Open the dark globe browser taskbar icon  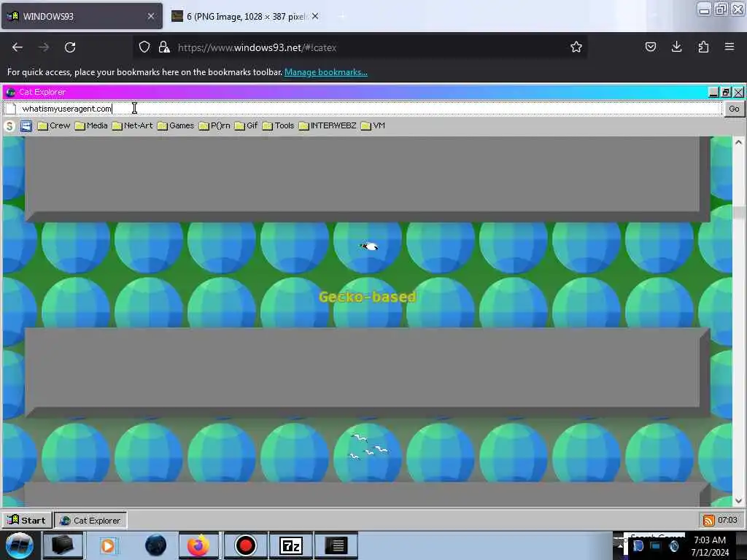[x=155, y=545]
